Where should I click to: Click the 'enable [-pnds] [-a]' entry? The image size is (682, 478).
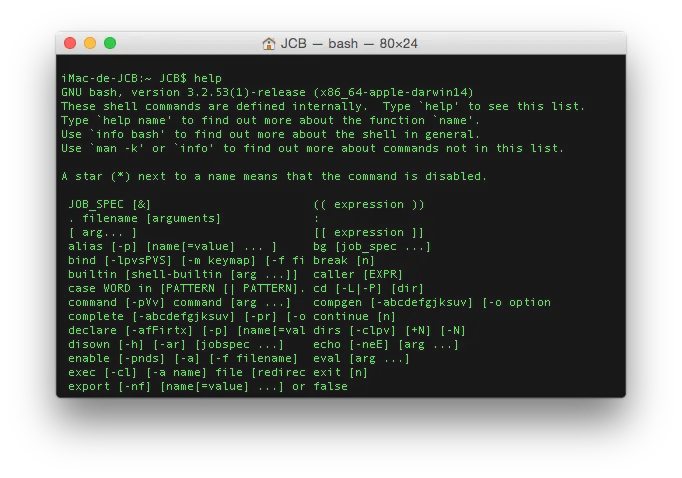pyautogui.click(x=183, y=358)
